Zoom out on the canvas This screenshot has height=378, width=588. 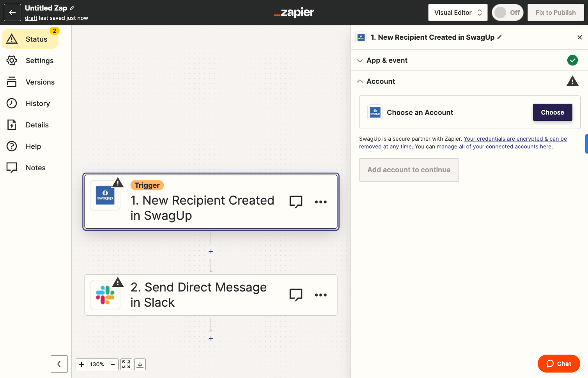113,364
